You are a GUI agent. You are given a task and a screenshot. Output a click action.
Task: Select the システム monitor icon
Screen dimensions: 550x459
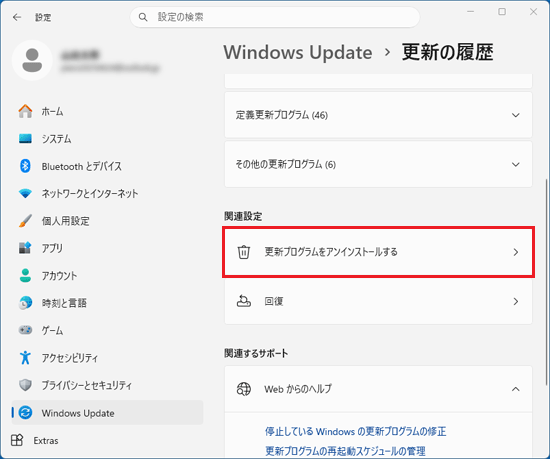(x=25, y=139)
